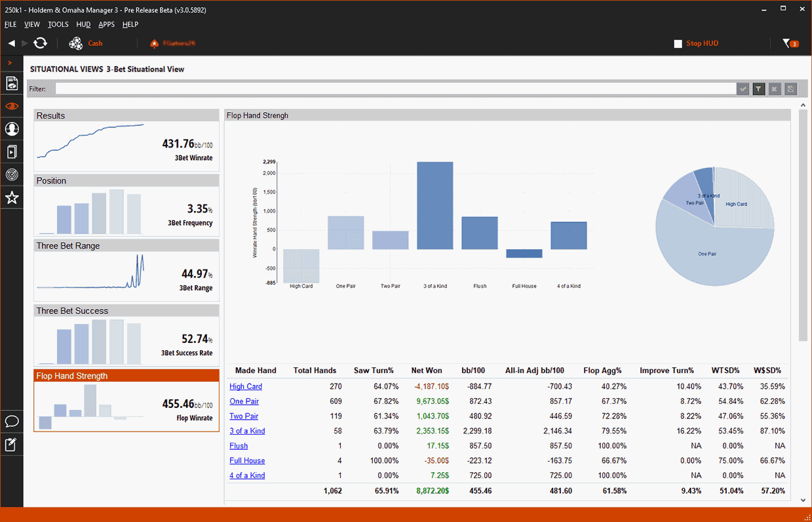Viewport: 812px width, 522px height.
Task: Open the player profile sidebar icon
Action: (x=12, y=129)
